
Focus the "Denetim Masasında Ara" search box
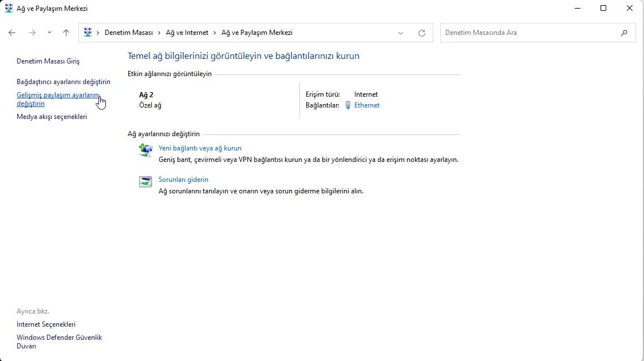(x=530, y=33)
